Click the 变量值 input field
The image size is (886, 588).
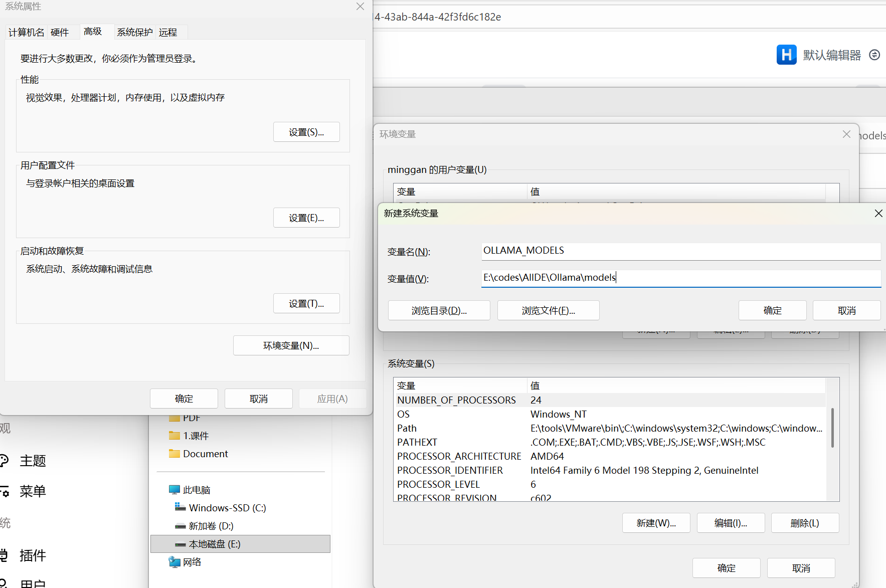(680, 278)
